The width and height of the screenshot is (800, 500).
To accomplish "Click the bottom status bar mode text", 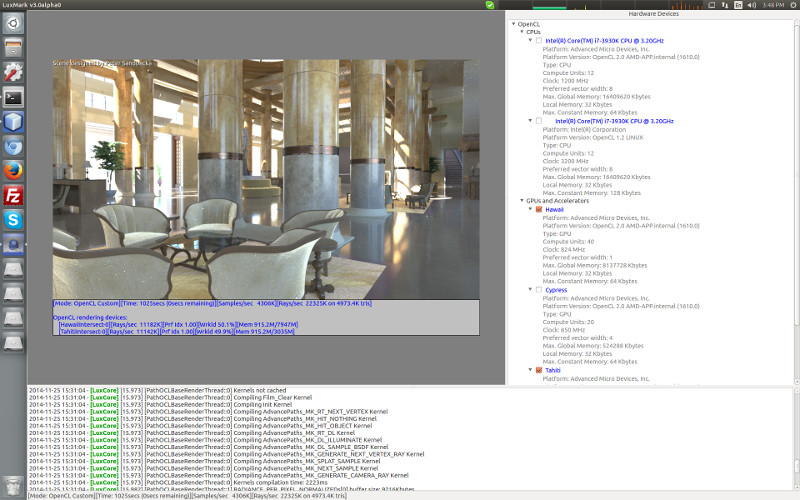I will 187,496.
